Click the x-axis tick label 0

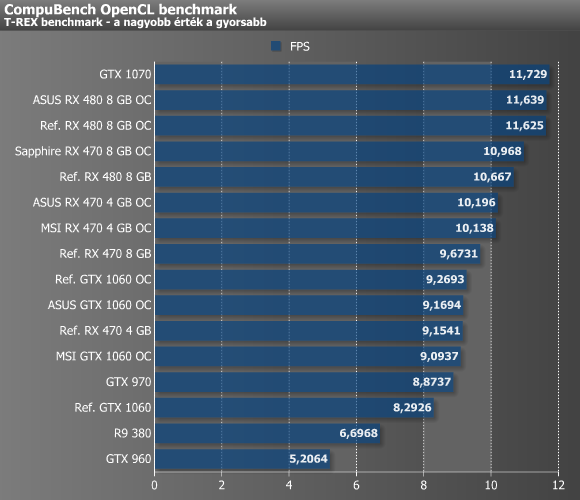click(154, 485)
